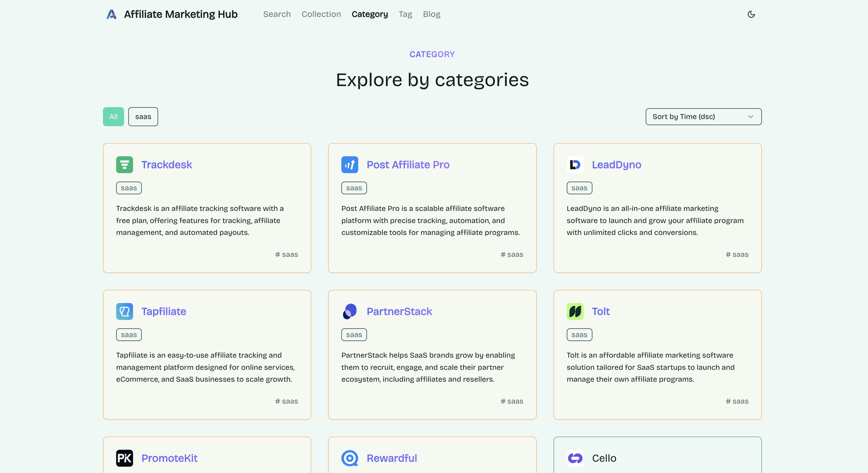Open the Trackdesk title link
The width and height of the screenshot is (868, 473).
(167, 165)
